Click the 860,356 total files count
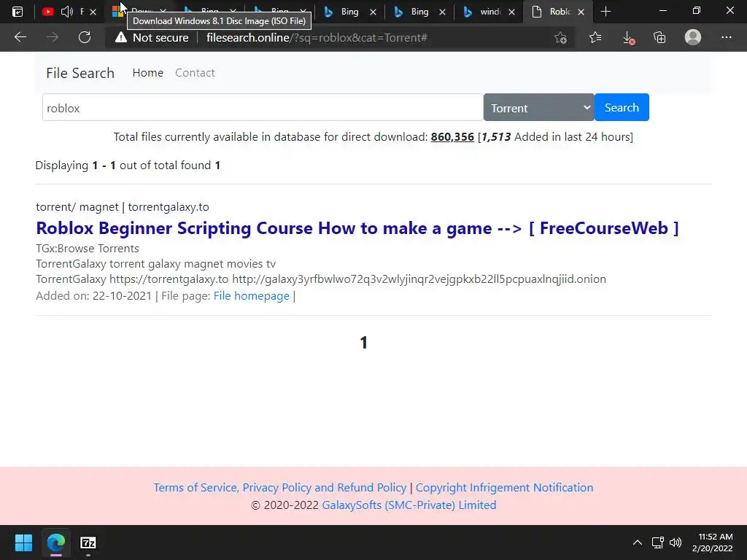The width and height of the screenshot is (747, 560). click(x=452, y=137)
